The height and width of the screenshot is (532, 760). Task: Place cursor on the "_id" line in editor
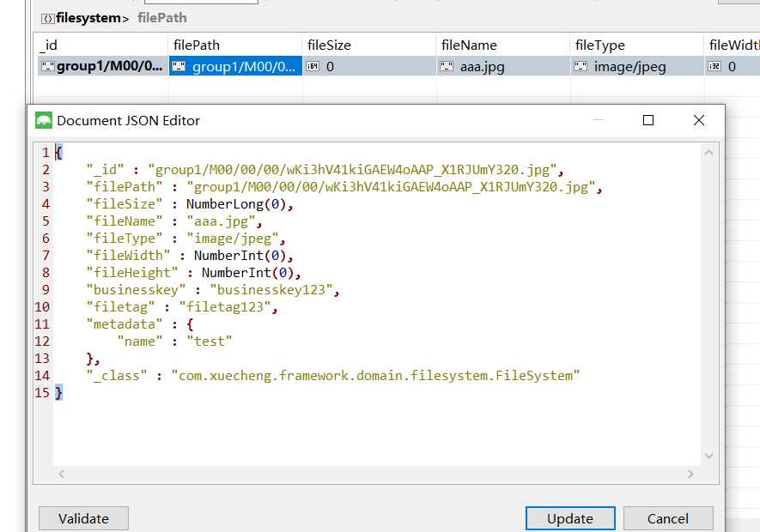click(x=325, y=170)
